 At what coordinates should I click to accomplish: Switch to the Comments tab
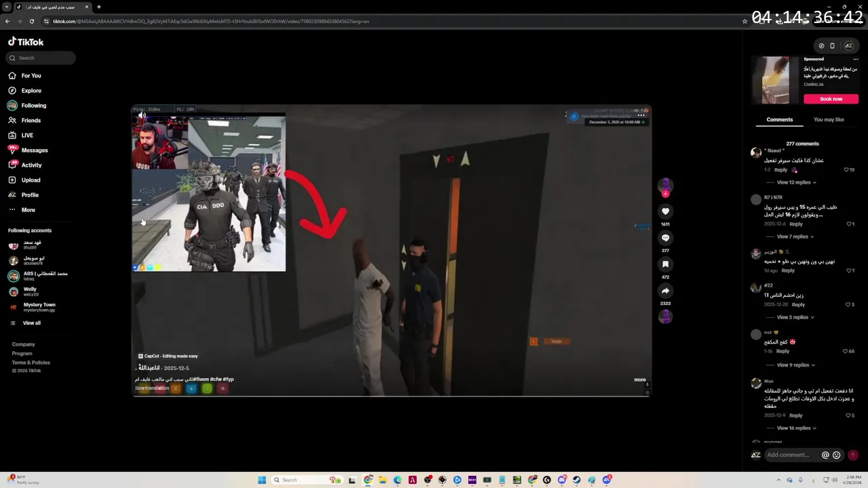click(x=779, y=120)
